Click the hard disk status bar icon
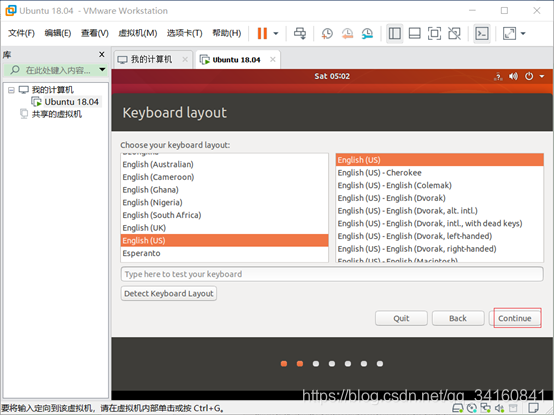Screen dimensions: 554x415 coord(458,408)
